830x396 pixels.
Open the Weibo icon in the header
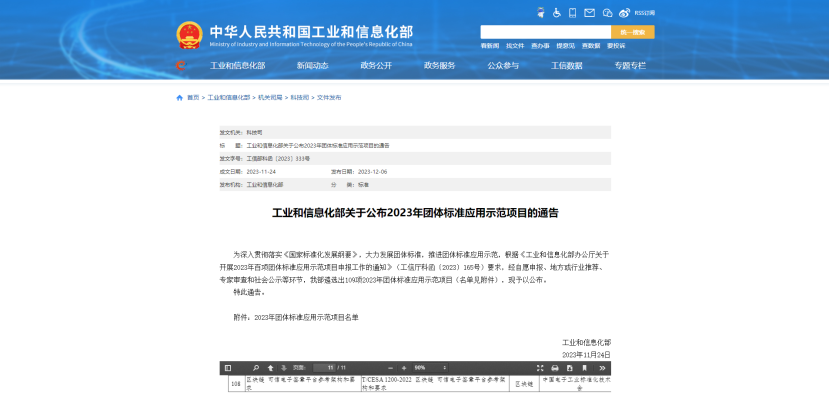(x=625, y=13)
